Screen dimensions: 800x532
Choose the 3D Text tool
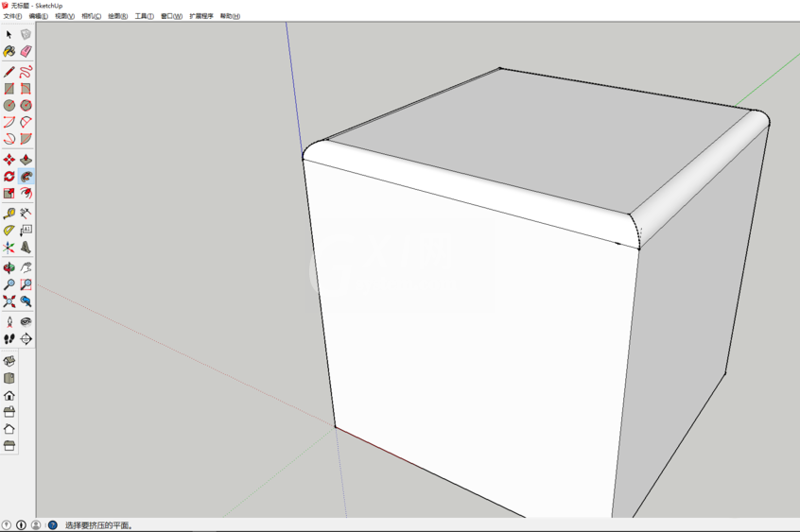click(26, 248)
